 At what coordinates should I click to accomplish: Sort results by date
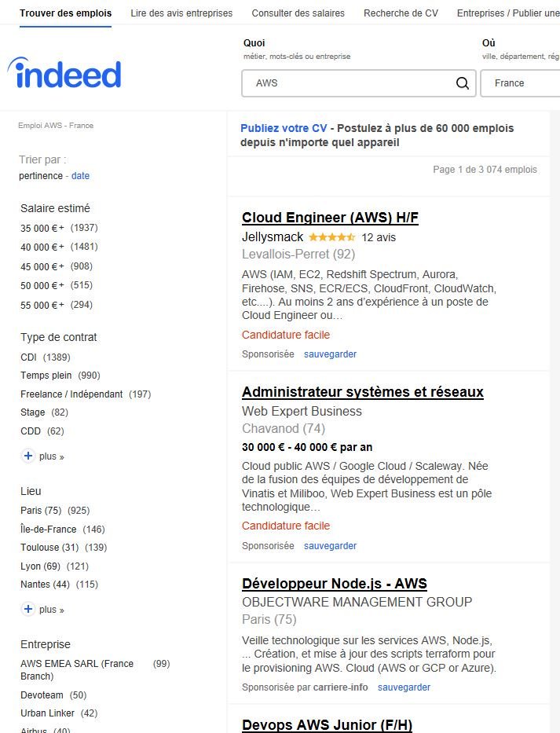80,176
